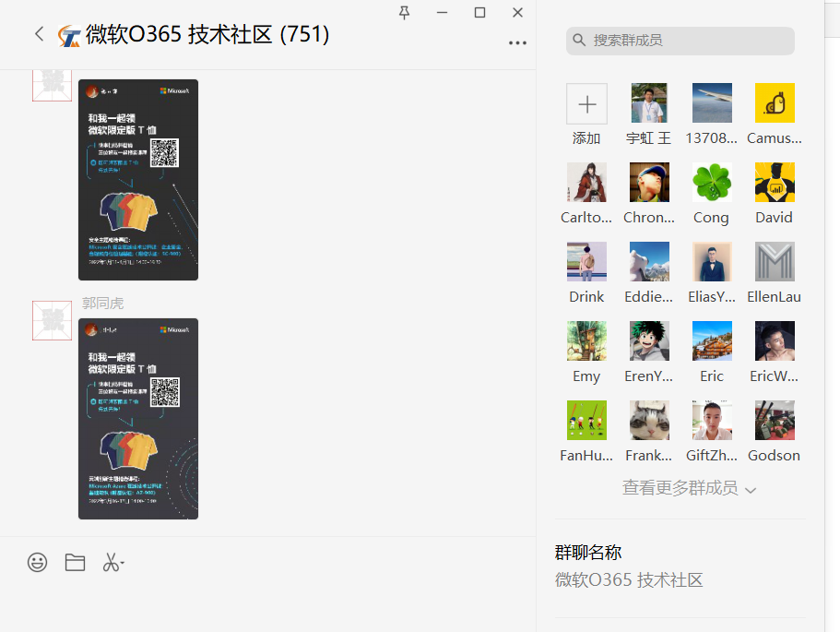The height and width of the screenshot is (632, 840).
Task: Open the FanHu... member avatar
Action: [587, 421]
